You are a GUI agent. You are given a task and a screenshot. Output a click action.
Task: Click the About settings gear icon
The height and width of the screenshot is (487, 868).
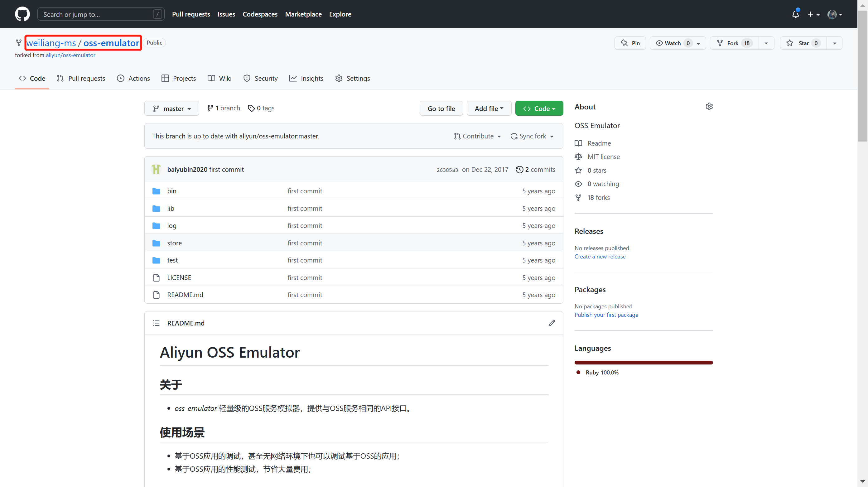click(x=709, y=107)
